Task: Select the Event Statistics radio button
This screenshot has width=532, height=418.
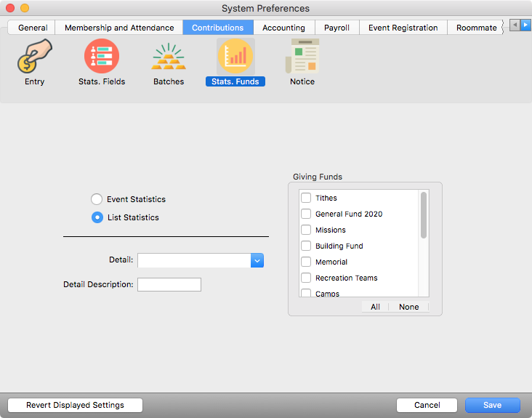Action: (x=97, y=199)
